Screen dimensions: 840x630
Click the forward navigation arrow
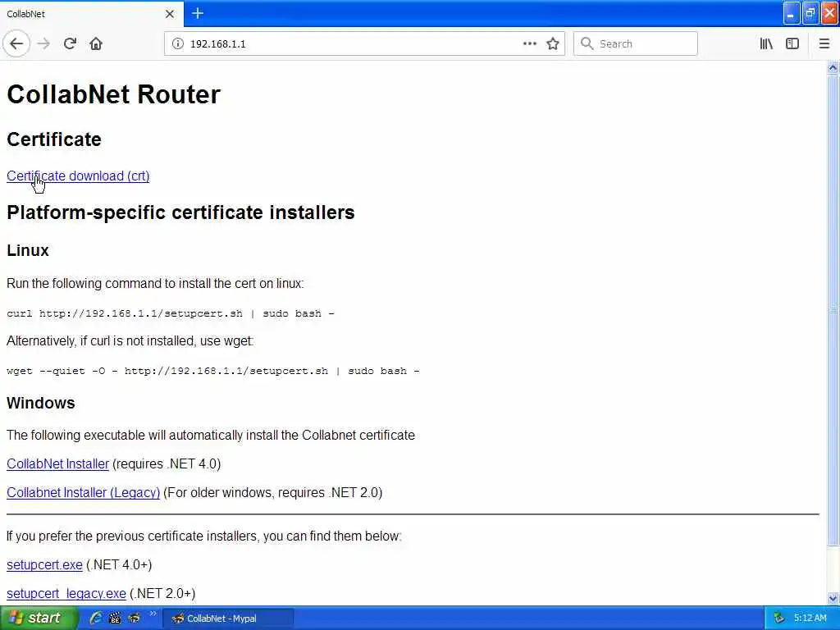pos(44,43)
